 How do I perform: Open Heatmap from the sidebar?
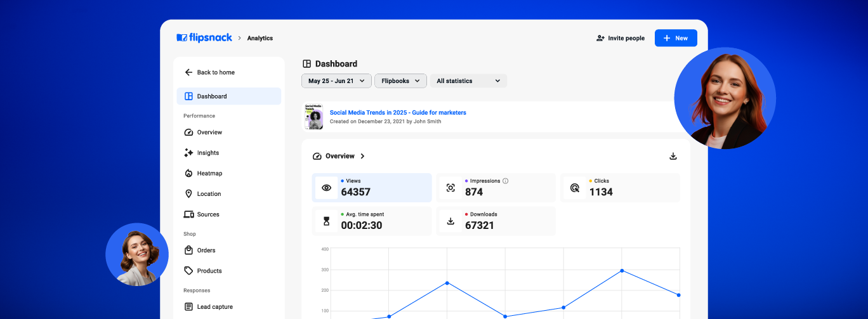point(209,173)
